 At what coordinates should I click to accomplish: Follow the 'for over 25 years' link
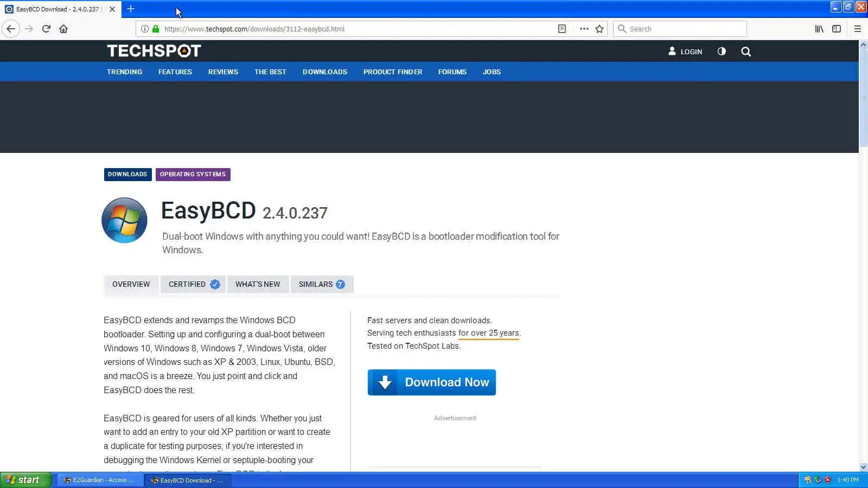pyautogui.click(x=489, y=333)
